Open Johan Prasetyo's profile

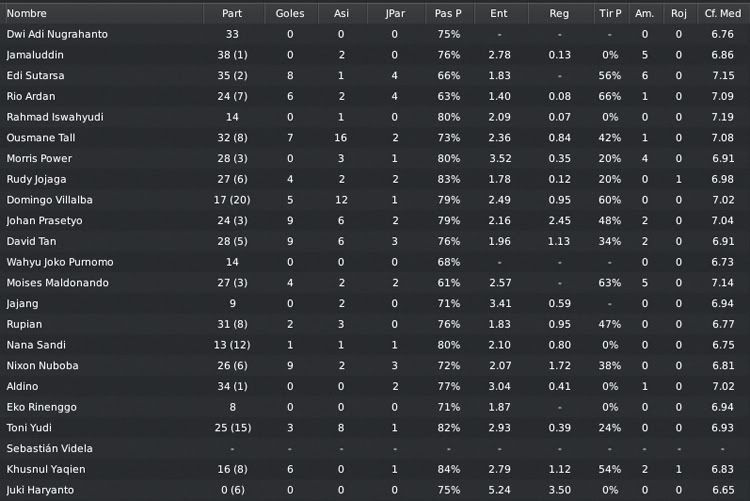[44, 221]
